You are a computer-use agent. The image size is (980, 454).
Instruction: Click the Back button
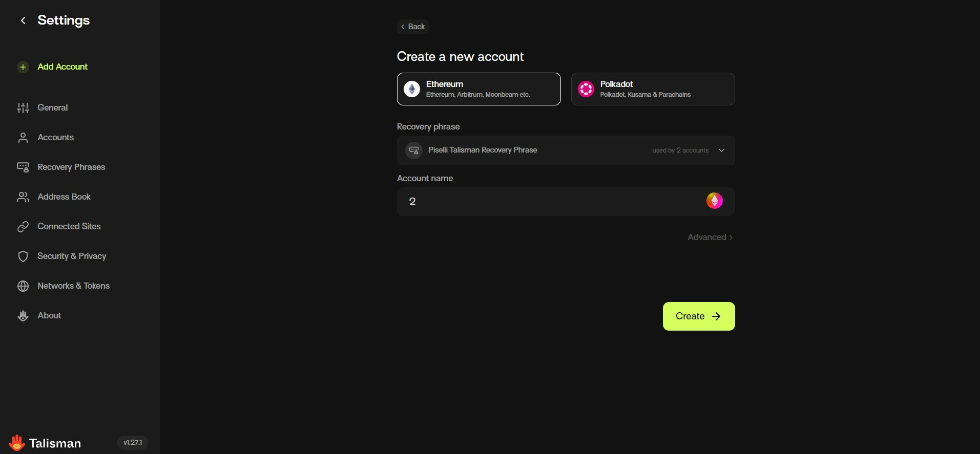(x=413, y=27)
